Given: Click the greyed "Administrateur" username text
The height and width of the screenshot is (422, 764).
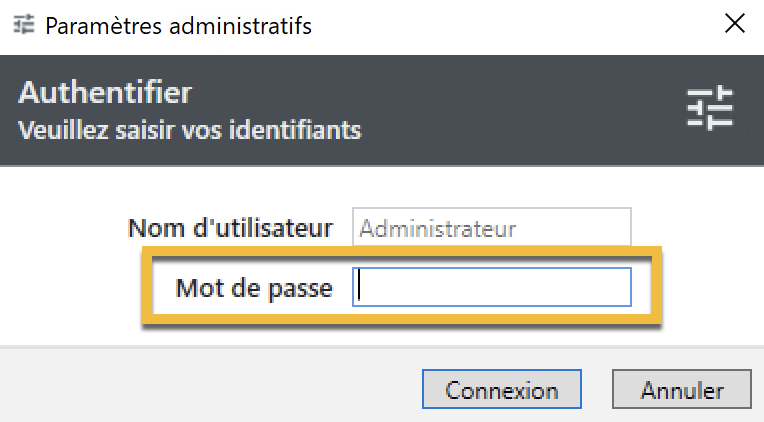Looking at the screenshot, I should click(438, 229).
